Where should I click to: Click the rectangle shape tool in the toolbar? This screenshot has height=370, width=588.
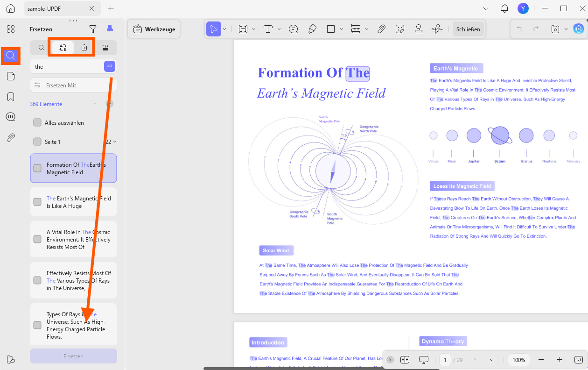(x=331, y=29)
